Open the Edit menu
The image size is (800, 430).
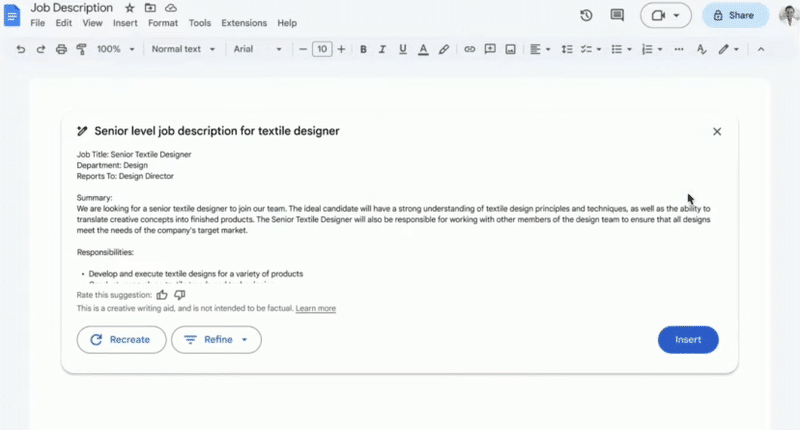tap(64, 23)
